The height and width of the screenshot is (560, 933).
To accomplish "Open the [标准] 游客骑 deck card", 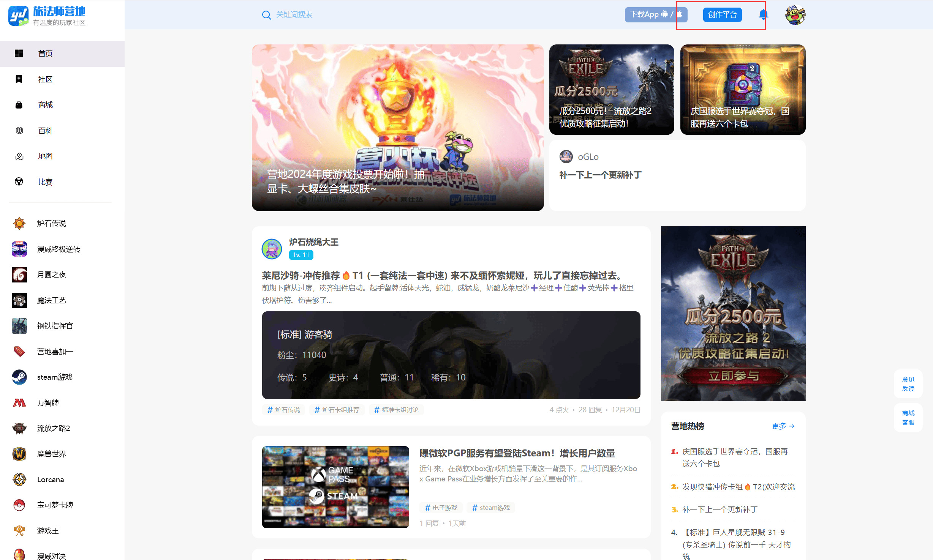I will pyautogui.click(x=451, y=355).
